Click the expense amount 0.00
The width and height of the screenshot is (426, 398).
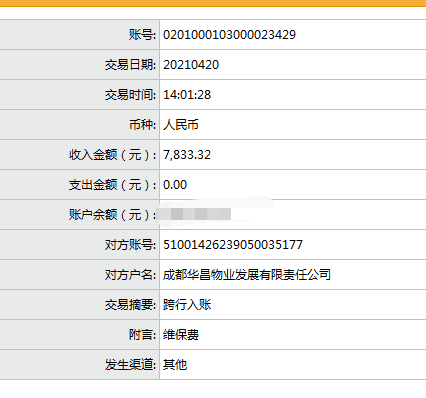175,185
